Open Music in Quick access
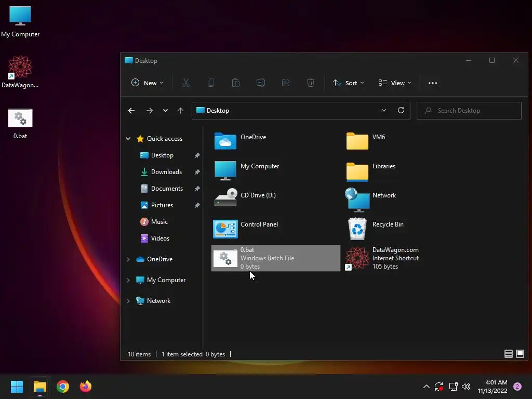This screenshot has width=532, height=399. pyautogui.click(x=159, y=221)
